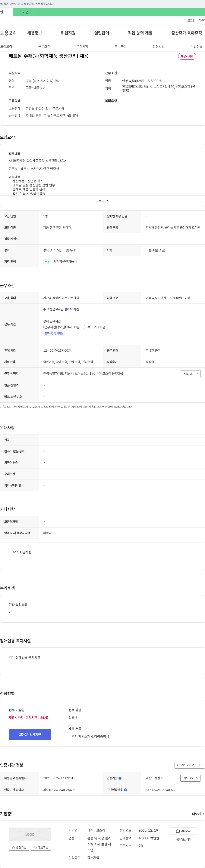This screenshot has width=205, height=868.
Task: Click the 익산고용센터 agency name
Action: [155, 778]
